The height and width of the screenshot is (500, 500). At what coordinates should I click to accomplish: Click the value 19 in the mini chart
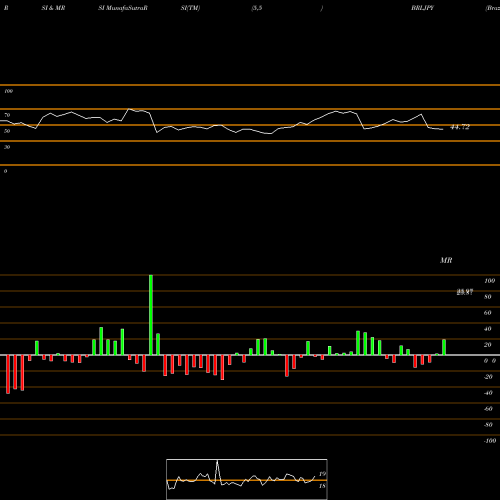(x=322, y=474)
